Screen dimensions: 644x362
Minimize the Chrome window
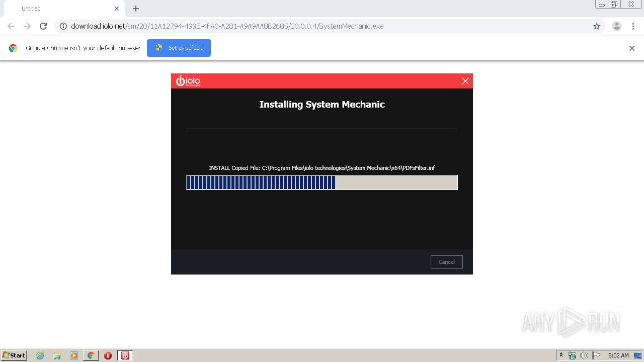coord(602,5)
